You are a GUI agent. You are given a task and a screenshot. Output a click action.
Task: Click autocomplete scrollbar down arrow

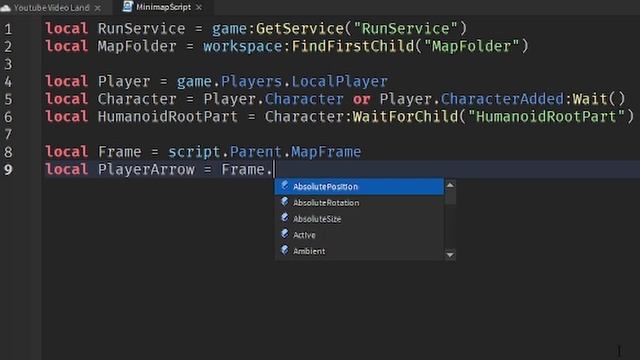click(450, 255)
